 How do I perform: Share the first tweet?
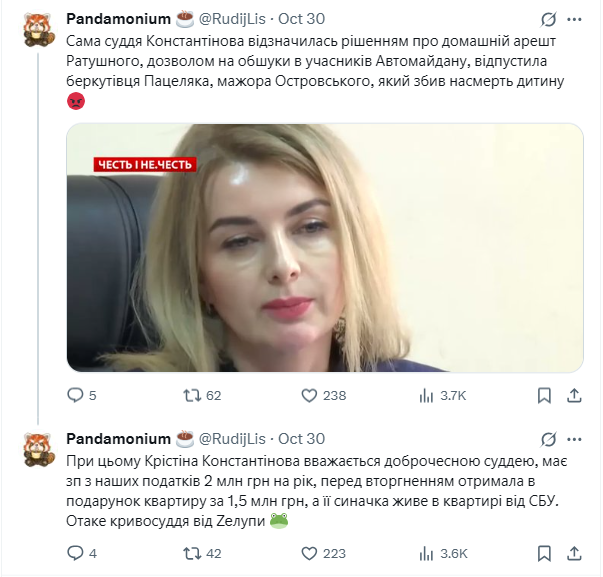point(574,395)
